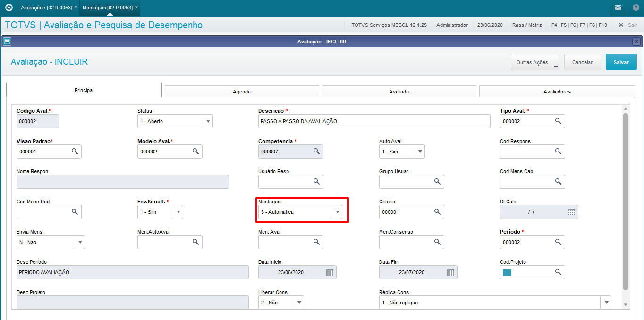Close the Avaliação - INCLUIR dialog
The width and height of the screenshot is (644, 320).
pos(636,42)
